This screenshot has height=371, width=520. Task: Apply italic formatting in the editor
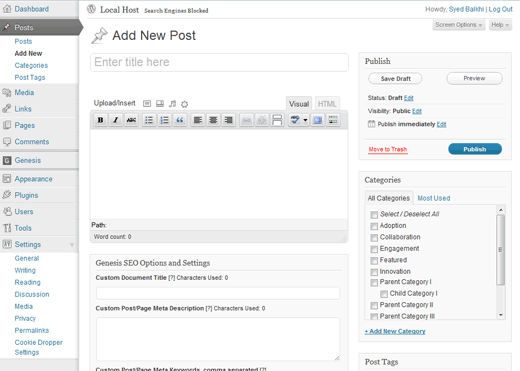coord(116,120)
